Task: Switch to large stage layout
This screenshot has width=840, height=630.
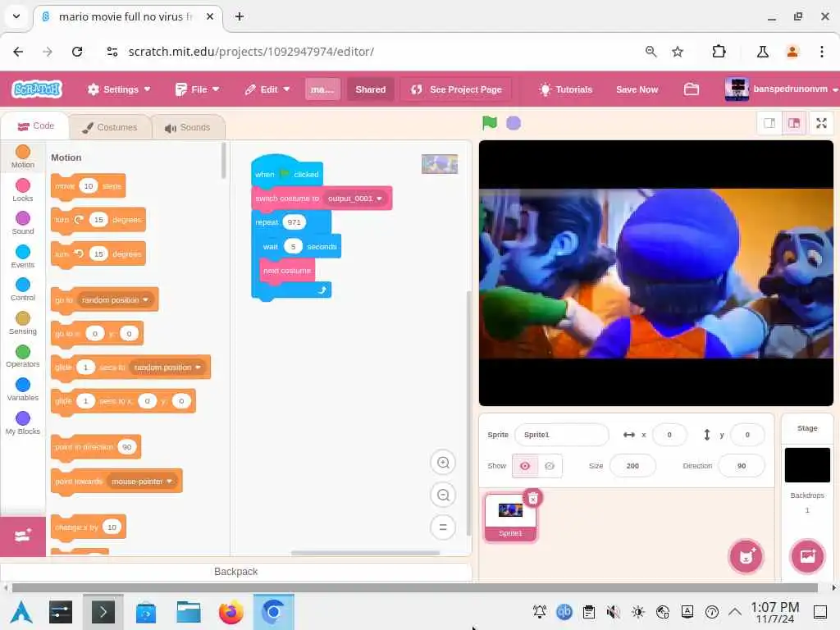Action: click(x=793, y=123)
